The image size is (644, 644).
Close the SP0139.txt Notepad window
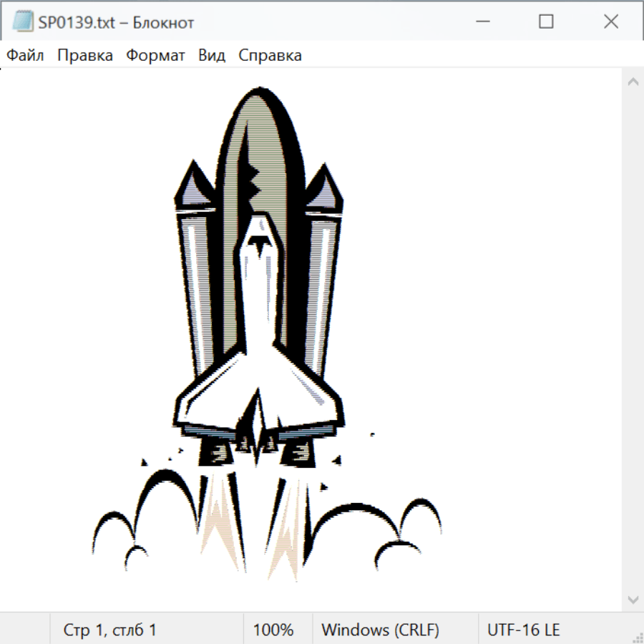click(x=610, y=22)
